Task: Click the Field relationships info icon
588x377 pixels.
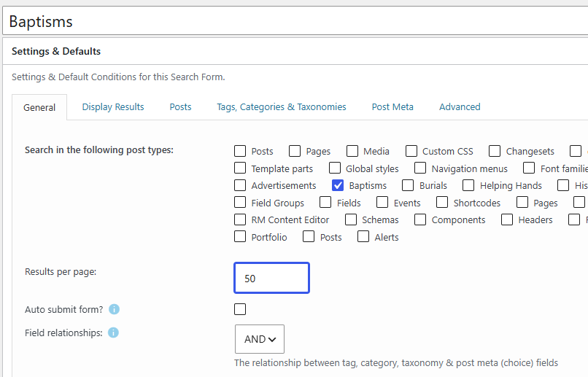Action: click(x=113, y=333)
